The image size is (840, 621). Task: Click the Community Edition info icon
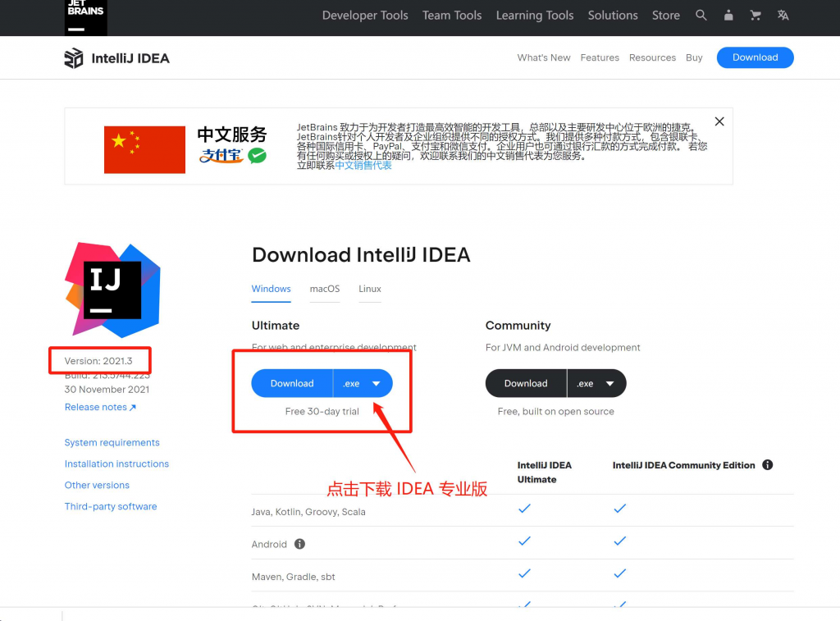767,464
